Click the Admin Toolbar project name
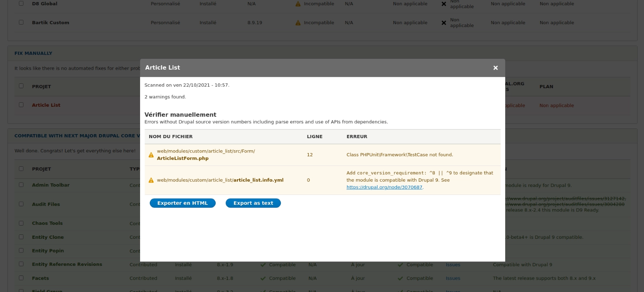 coord(51,185)
